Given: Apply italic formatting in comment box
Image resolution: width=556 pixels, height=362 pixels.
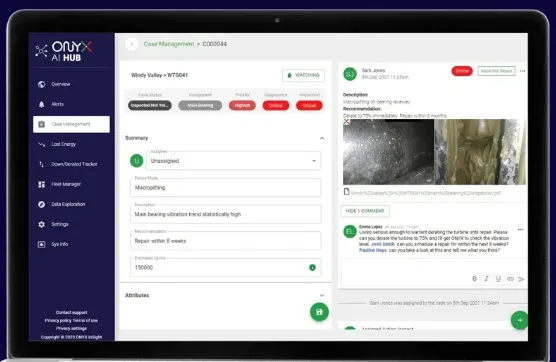Looking at the screenshot, I should [486, 279].
